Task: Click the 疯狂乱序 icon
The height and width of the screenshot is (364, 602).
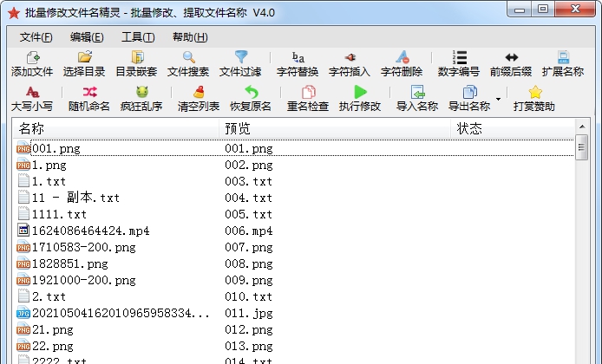Action: 141,92
